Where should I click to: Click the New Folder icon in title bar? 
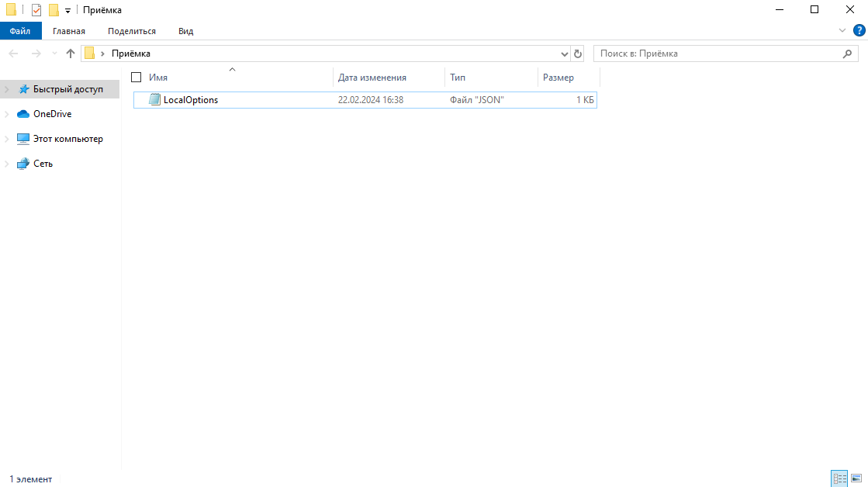pos(54,10)
